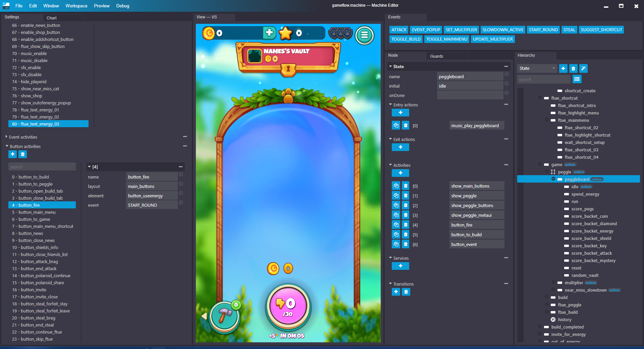Collapse the Entry actions section
The width and height of the screenshot is (644, 349).
tap(390, 105)
